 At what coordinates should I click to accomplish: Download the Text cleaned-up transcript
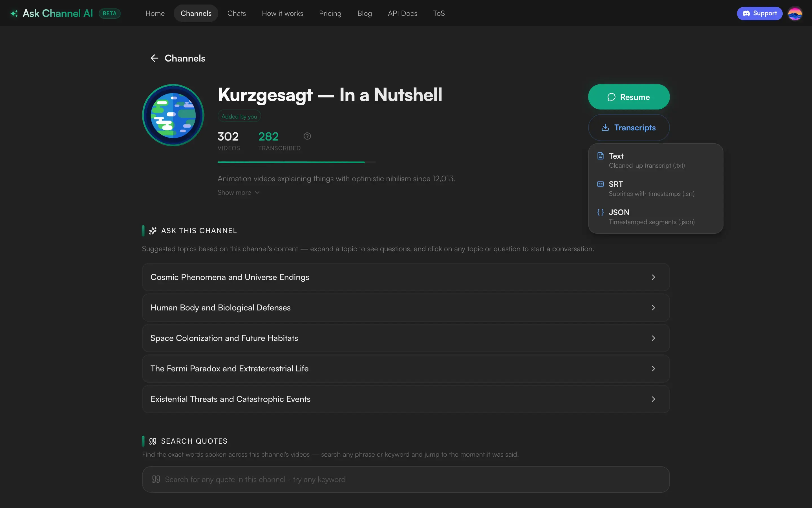point(656,160)
